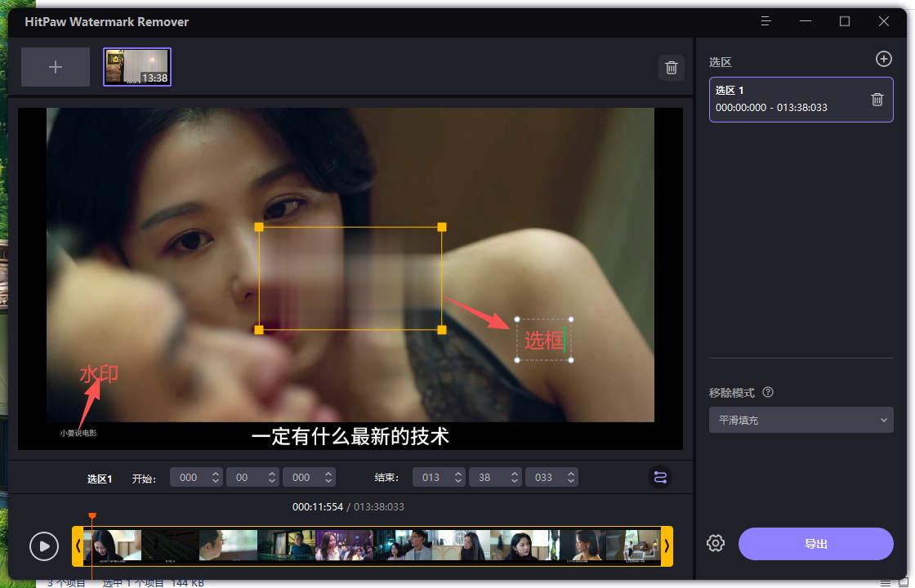Adjust the start hours stepper arrows

point(216,477)
